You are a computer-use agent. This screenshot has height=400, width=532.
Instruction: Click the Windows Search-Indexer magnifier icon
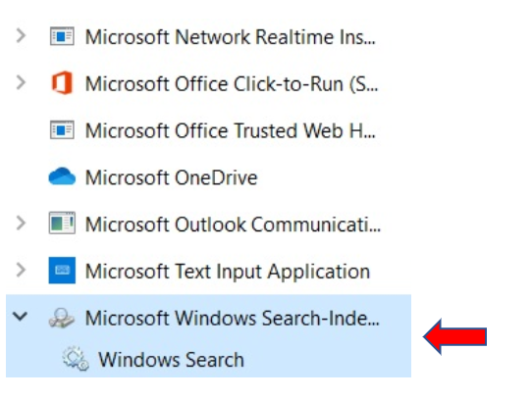tap(62, 318)
